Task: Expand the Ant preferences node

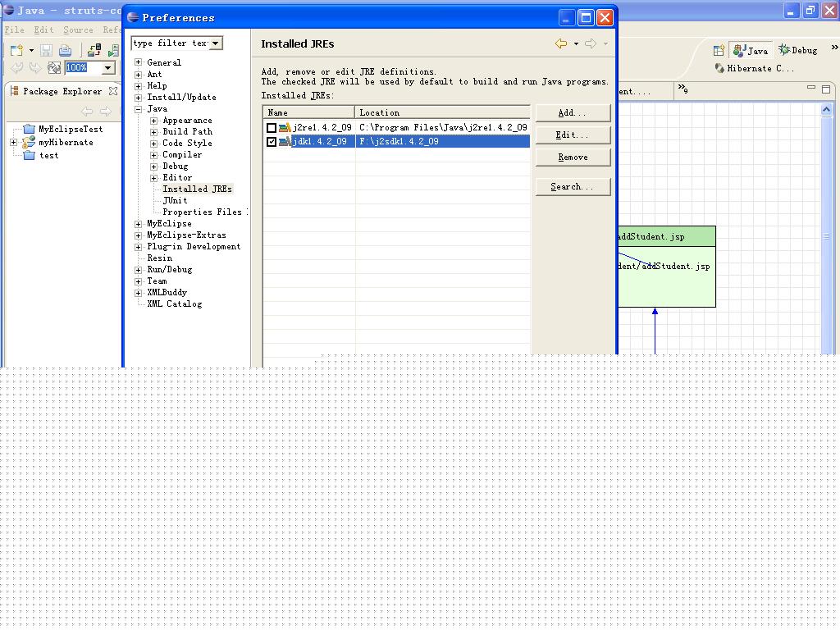Action: 138,75
